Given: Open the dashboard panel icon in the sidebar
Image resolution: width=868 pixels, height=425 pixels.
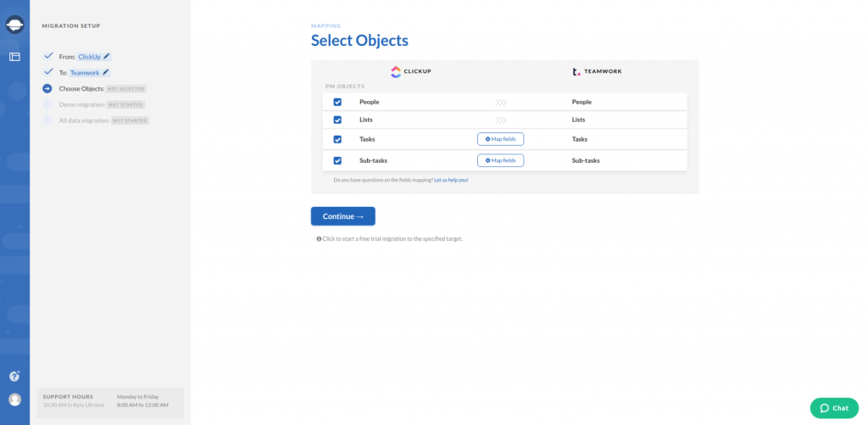Looking at the screenshot, I should (x=14, y=57).
